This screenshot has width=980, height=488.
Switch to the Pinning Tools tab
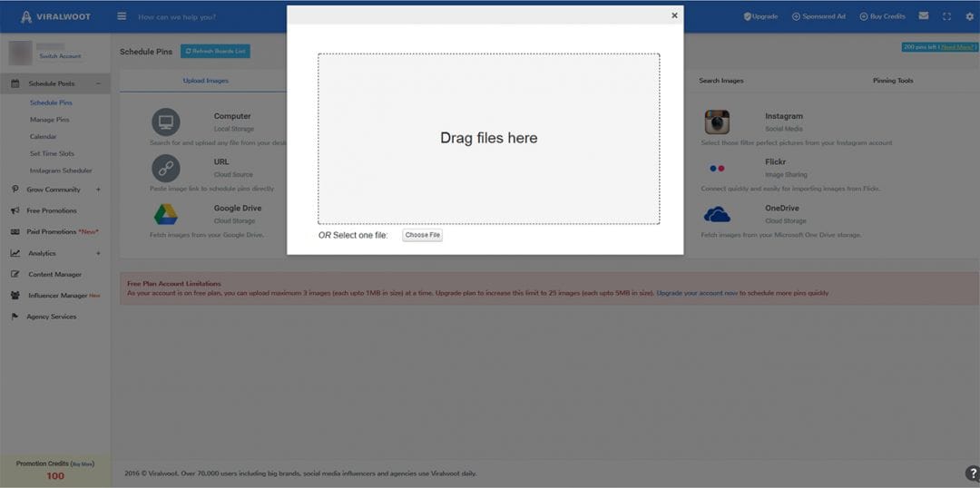pos(893,81)
